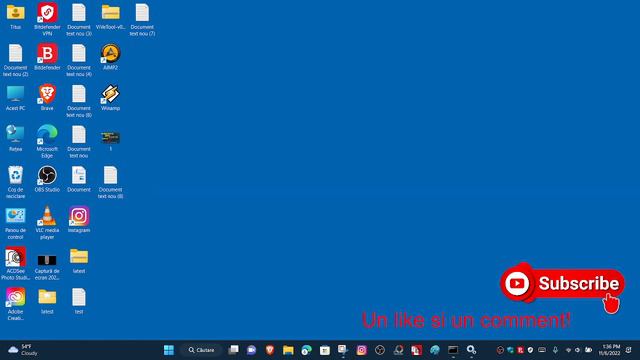The image size is (640, 360).
Task: Open the notification center bell icon
Action: click(x=629, y=350)
